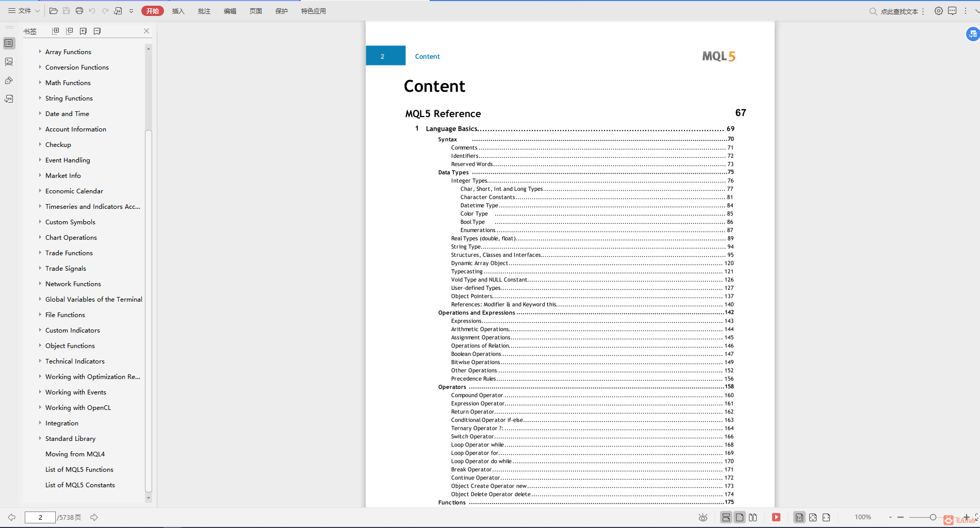Expand the Trade Signals bookmark
The height and width of the screenshot is (528, 980).
pyautogui.click(x=40, y=268)
